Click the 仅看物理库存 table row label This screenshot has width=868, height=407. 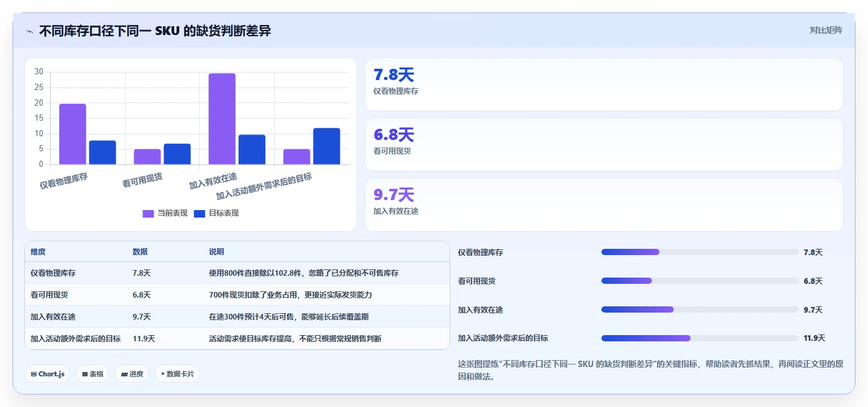[x=53, y=273]
